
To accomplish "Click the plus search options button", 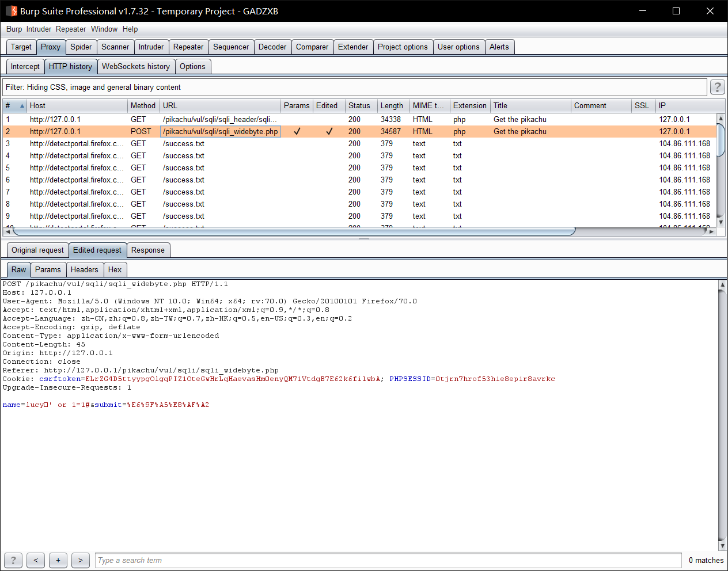I will coord(58,560).
